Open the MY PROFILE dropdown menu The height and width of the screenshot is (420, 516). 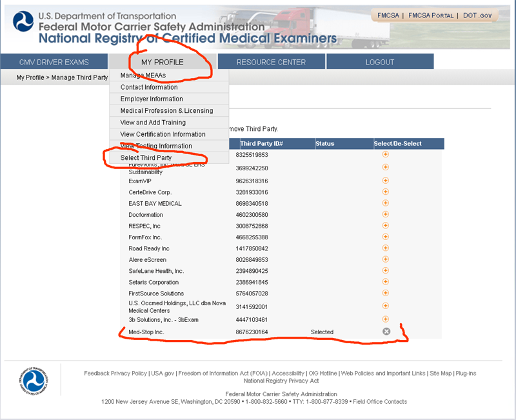point(163,62)
